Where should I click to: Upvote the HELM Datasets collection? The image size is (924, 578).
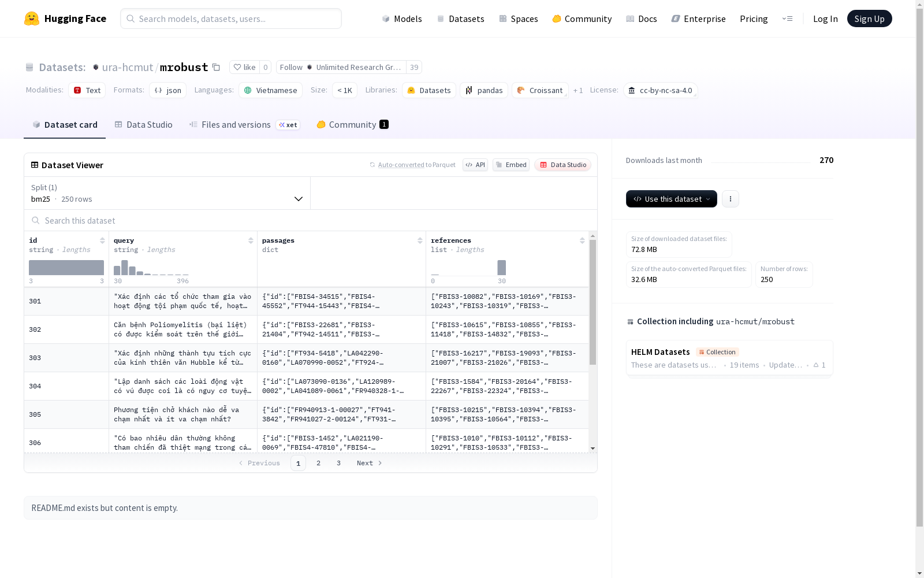[x=819, y=365]
